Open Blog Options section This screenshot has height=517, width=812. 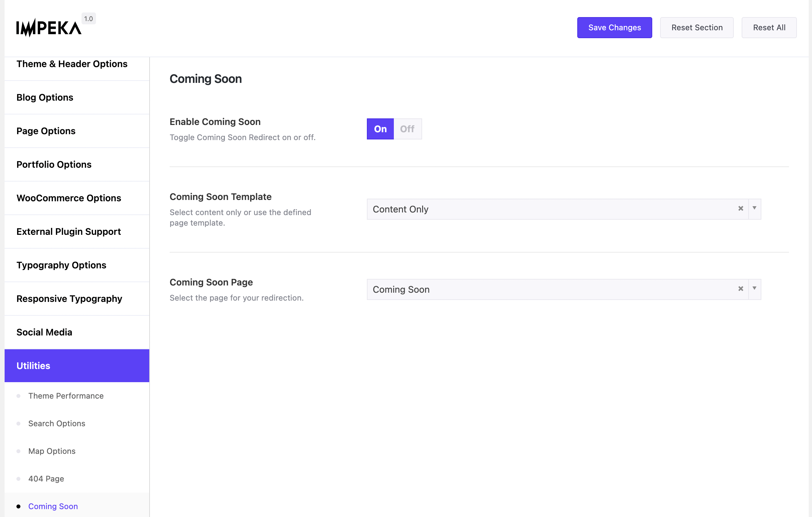(45, 97)
